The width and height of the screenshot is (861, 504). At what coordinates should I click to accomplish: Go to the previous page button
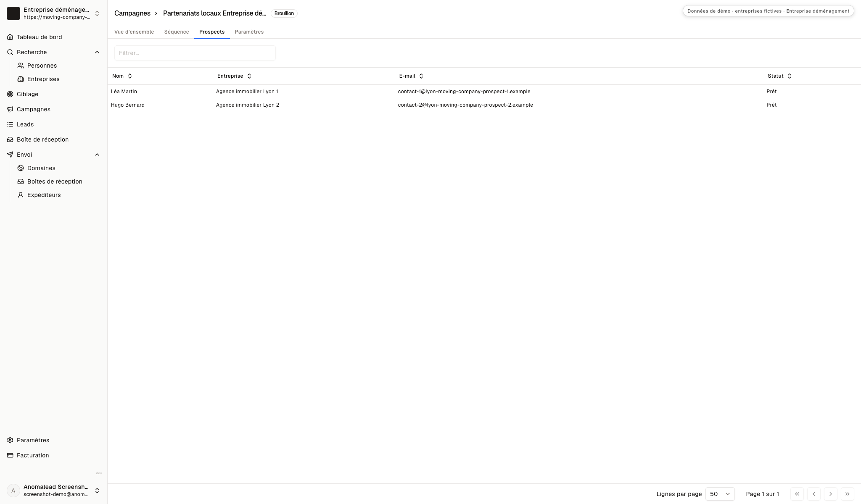click(814, 494)
